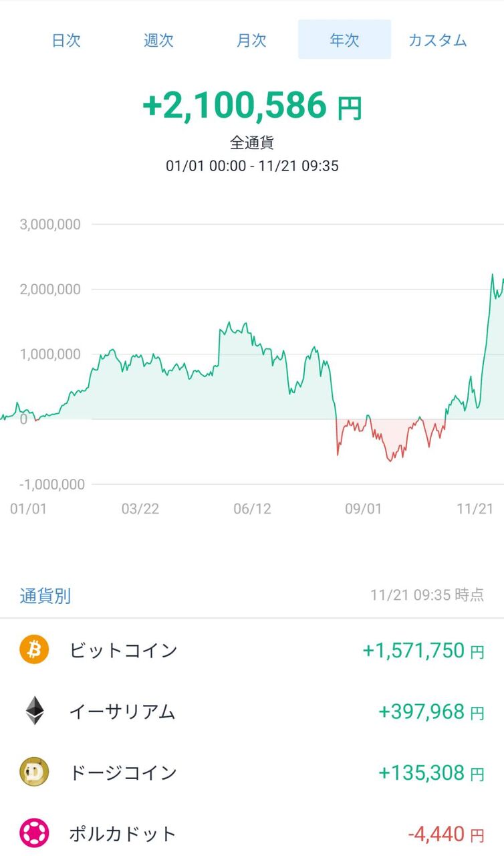Open the ビットコイン row label
Viewport: 504px width, 856px height.
(123, 650)
